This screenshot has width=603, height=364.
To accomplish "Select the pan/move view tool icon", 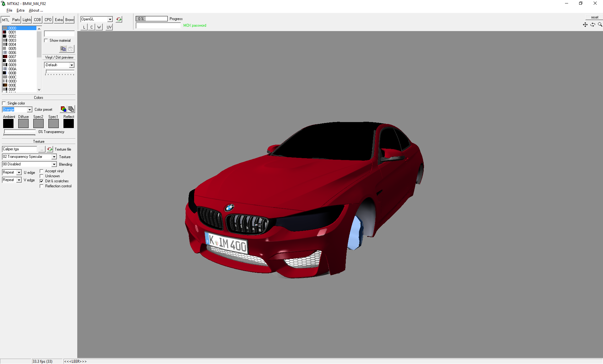I will click(x=585, y=24).
